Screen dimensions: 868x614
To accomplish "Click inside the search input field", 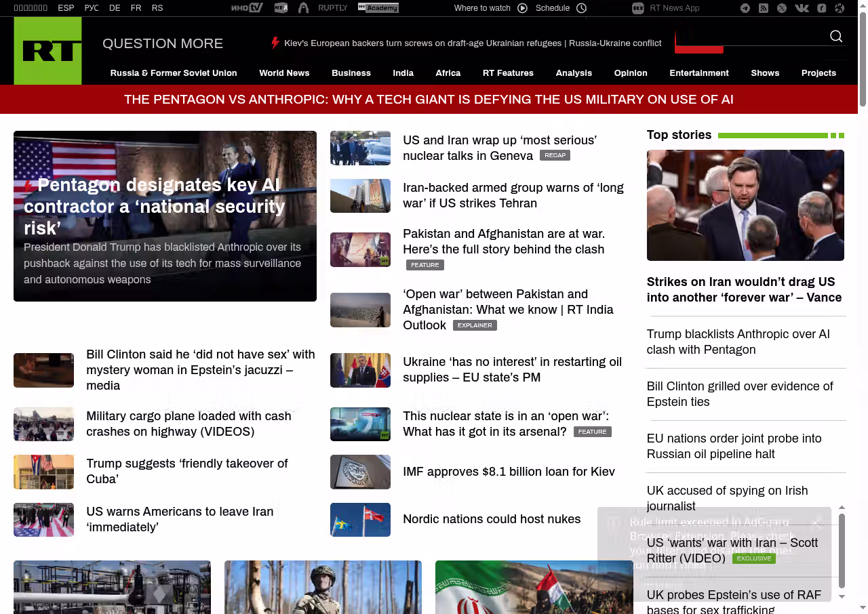I will 753,37.
